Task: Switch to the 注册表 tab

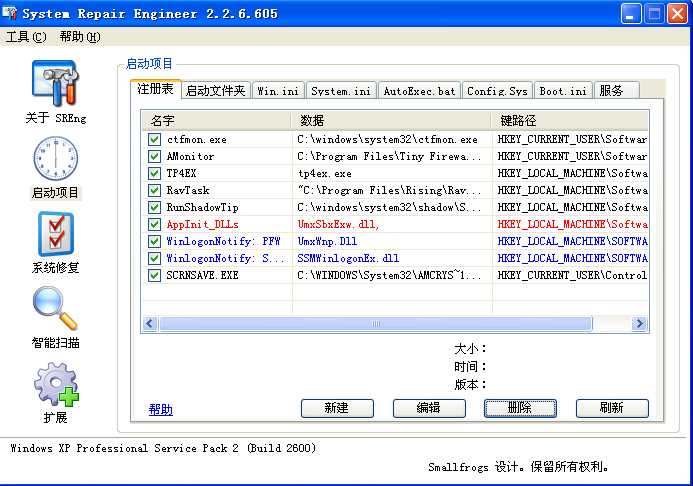Action: coord(156,89)
